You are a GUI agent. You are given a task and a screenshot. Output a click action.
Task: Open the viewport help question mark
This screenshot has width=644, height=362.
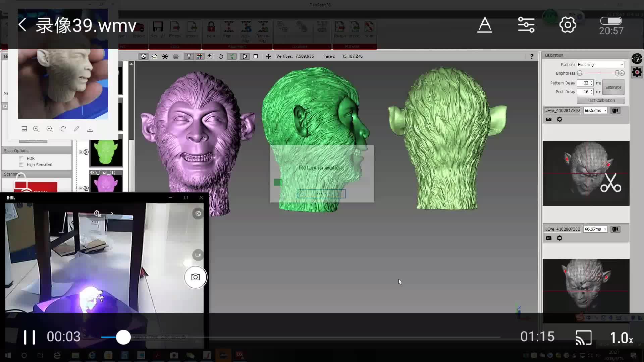click(x=532, y=56)
